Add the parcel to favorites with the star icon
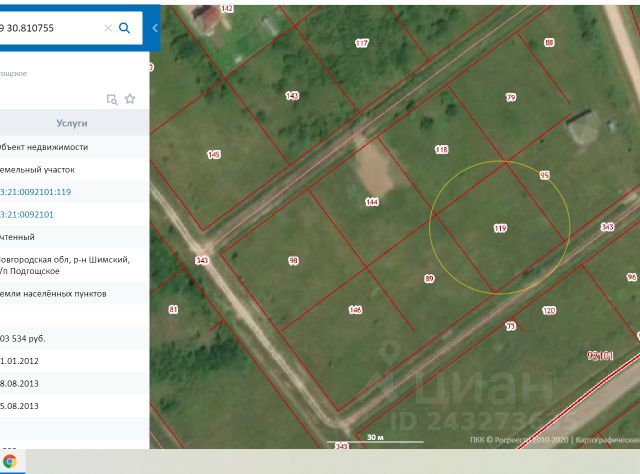Screen dimensions: 640x474 (130, 99)
